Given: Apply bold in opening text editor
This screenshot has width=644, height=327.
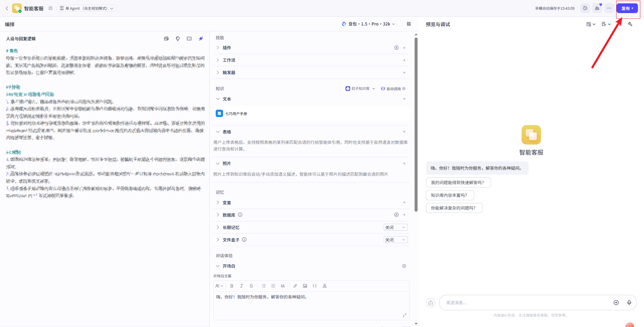Looking at the screenshot, I should pos(232,286).
